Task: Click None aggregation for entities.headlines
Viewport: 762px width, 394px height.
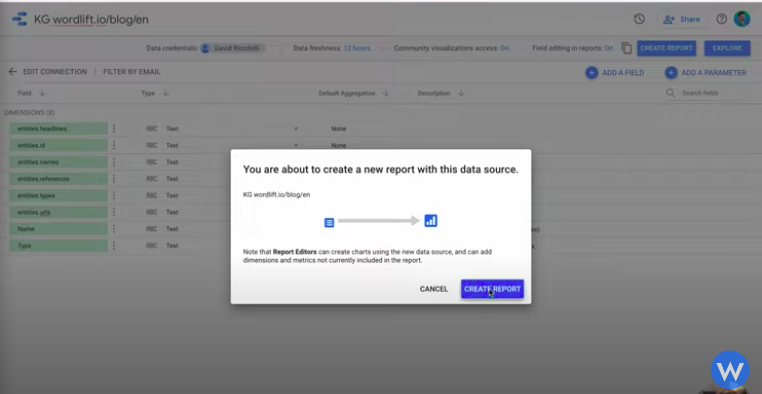Action: click(338, 129)
